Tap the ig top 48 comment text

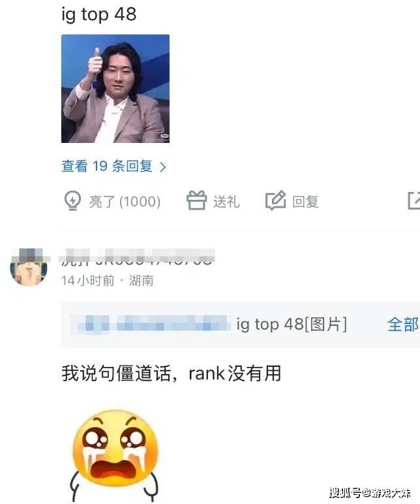(x=99, y=15)
